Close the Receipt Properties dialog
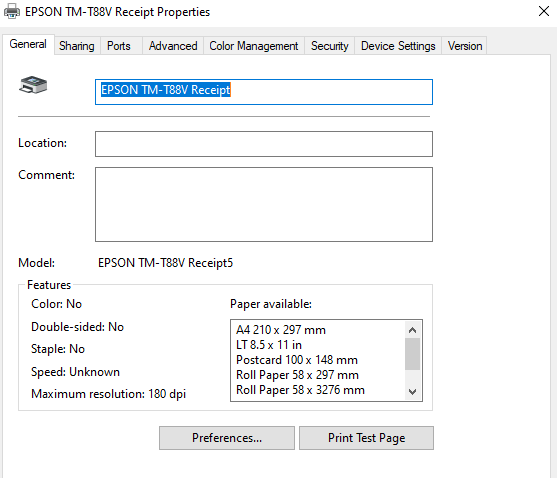This screenshot has width=557, height=478. tap(544, 11)
